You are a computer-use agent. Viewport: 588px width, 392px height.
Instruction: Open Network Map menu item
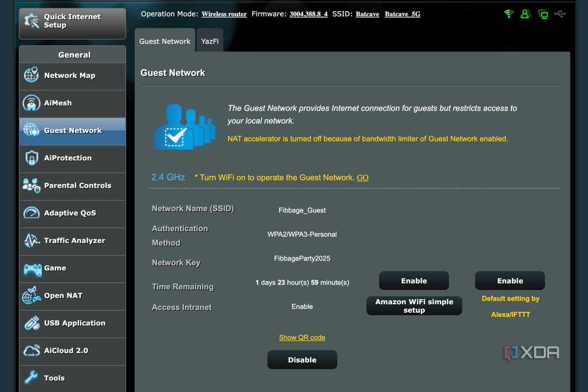click(72, 76)
